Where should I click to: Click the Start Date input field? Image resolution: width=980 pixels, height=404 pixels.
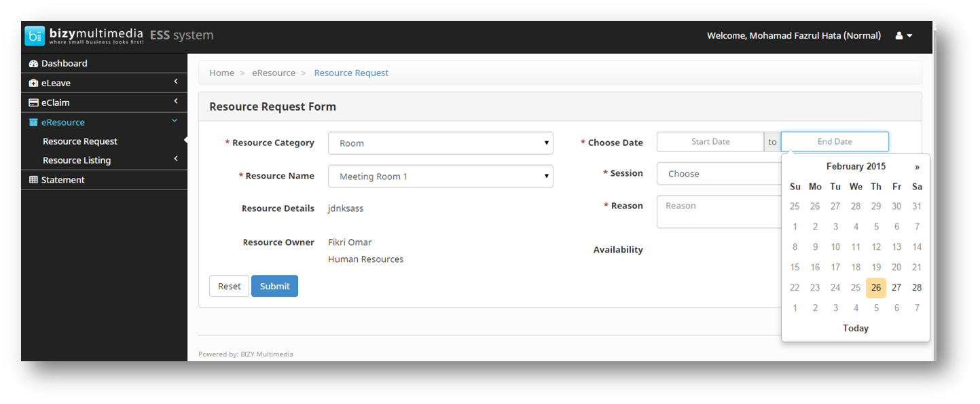tap(710, 141)
